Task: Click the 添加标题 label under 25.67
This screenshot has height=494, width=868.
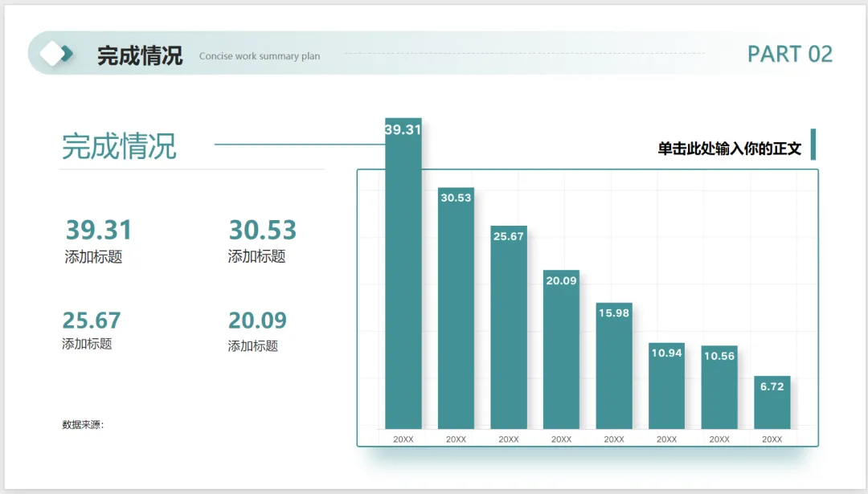Action: 87,344
